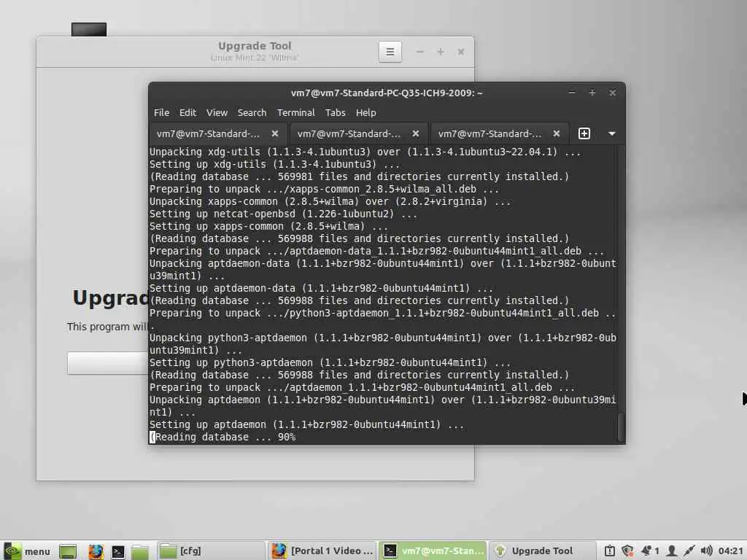Click the terminal vertical scrollbar thumb
The height and width of the screenshot is (560, 747).
pos(621,427)
